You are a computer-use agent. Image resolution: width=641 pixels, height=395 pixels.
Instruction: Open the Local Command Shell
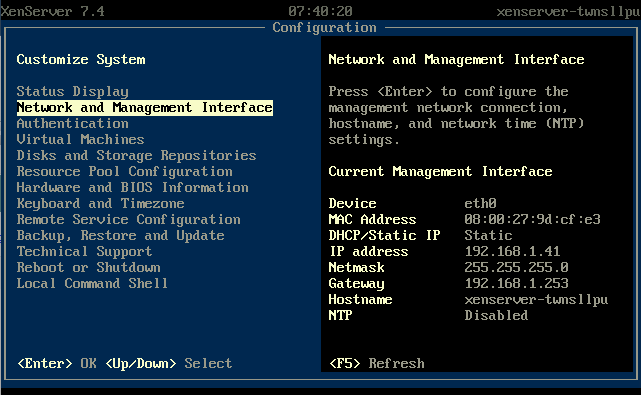click(x=92, y=283)
